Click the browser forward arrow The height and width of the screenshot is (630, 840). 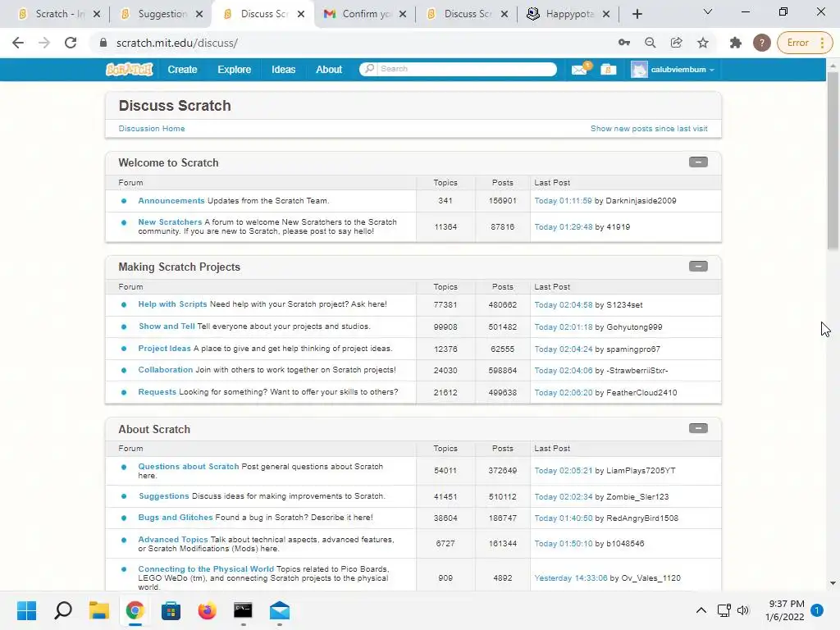(44, 43)
